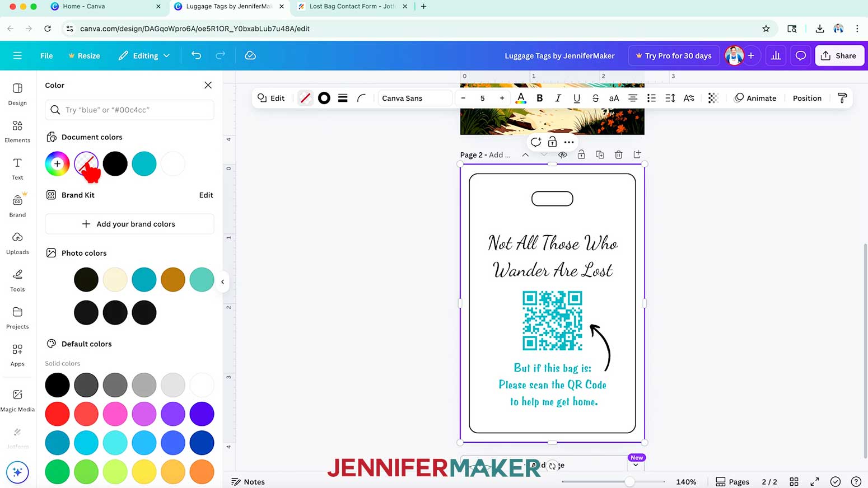Open the text color picker

(x=521, y=98)
